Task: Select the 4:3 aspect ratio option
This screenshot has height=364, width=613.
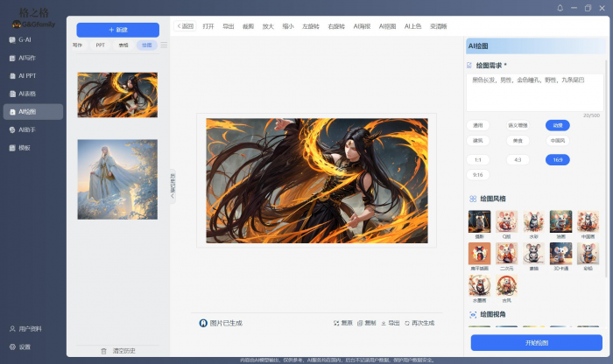Action: pyautogui.click(x=518, y=160)
